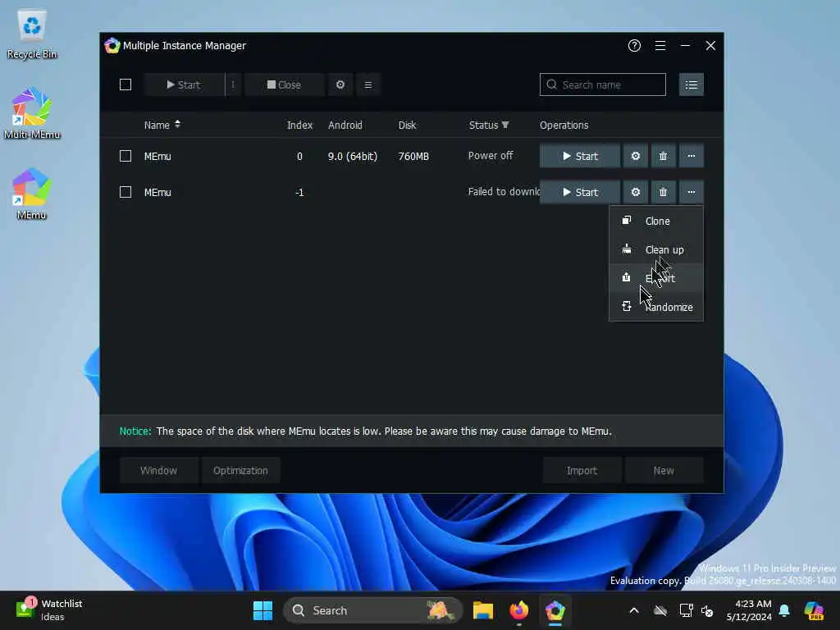
Task: Tick the select-all checkbox in toolbar
Action: [126, 84]
